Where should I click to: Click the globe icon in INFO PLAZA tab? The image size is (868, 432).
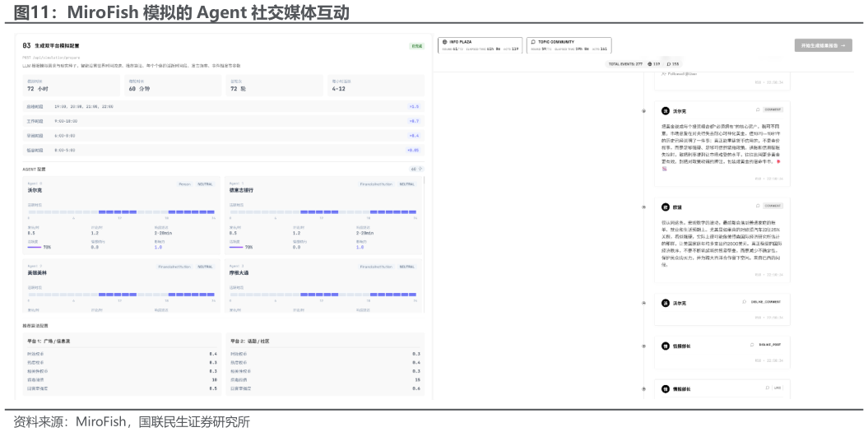[444, 41]
